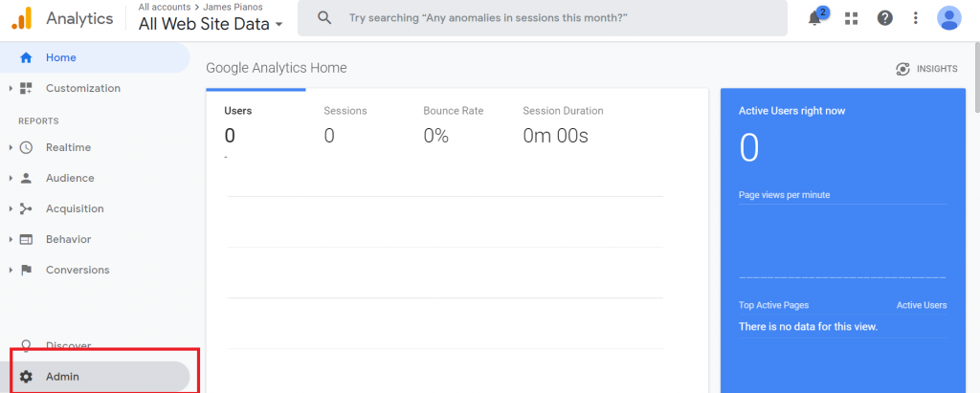This screenshot has width=980, height=393.
Task: Expand the Realtime reports arrow
Action: [x=11, y=147]
